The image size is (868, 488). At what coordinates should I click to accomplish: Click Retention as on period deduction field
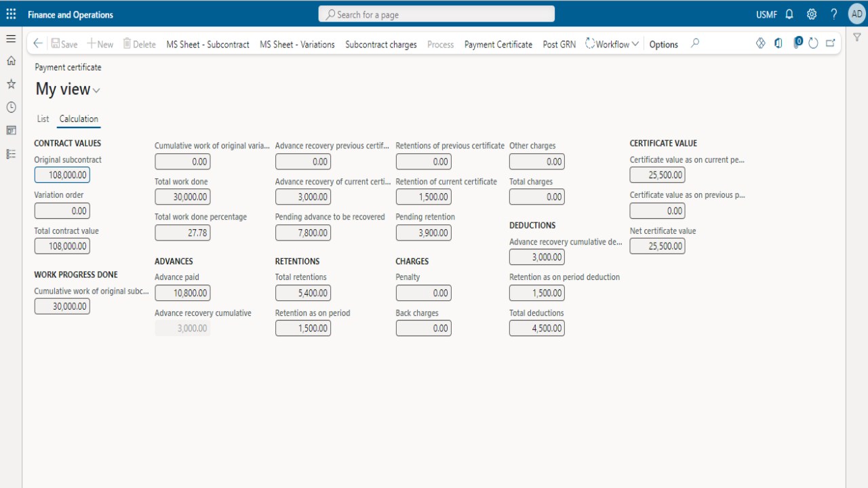537,293
